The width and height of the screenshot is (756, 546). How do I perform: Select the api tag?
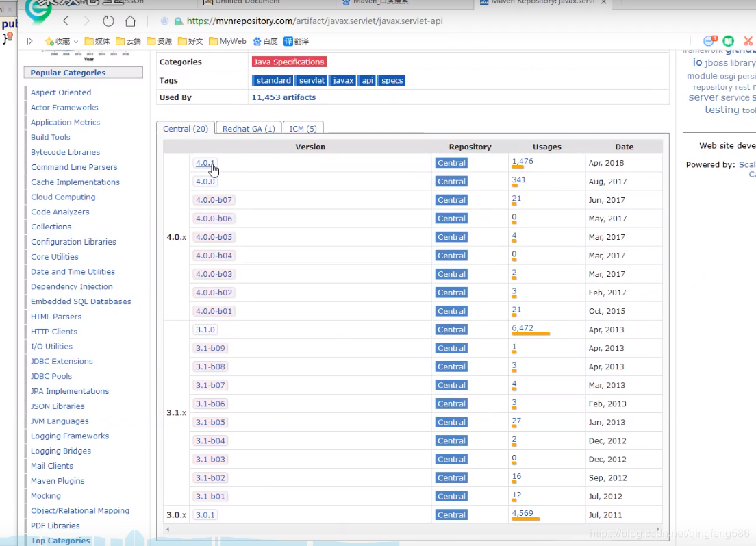(368, 80)
